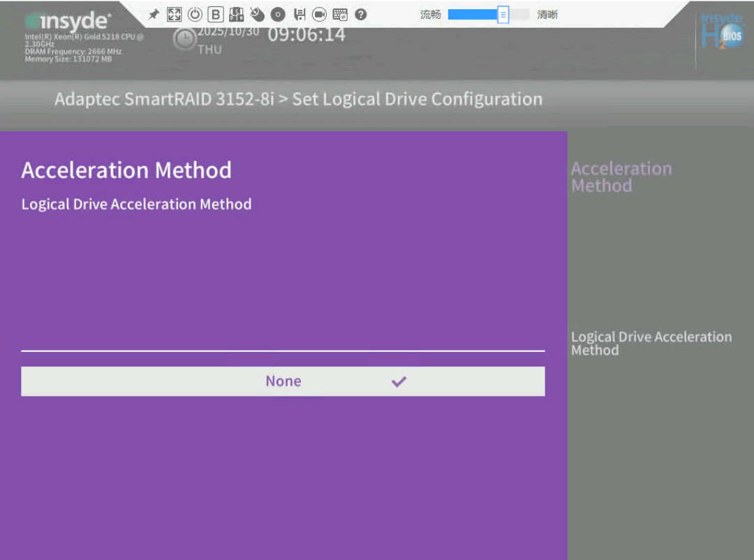Click the 清晰 label beside the slider
The height and width of the screenshot is (560, 754).
tap(547, 15)
